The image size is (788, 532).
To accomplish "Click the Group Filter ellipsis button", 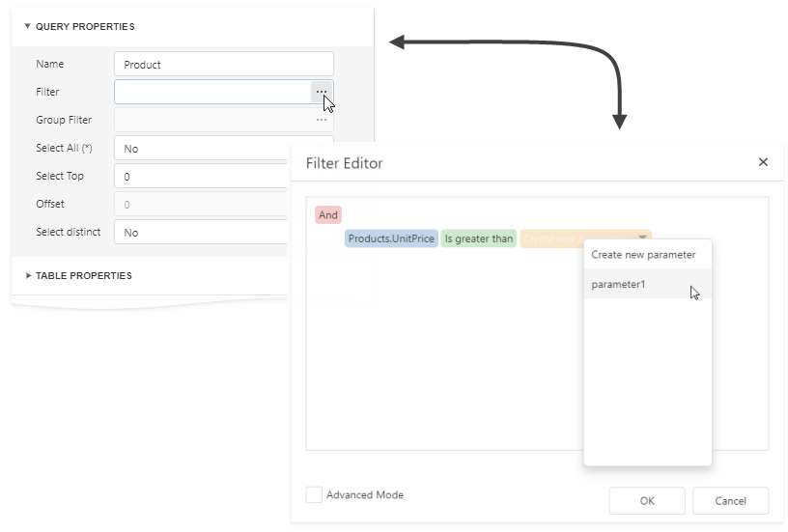I will tap(322, 120).
